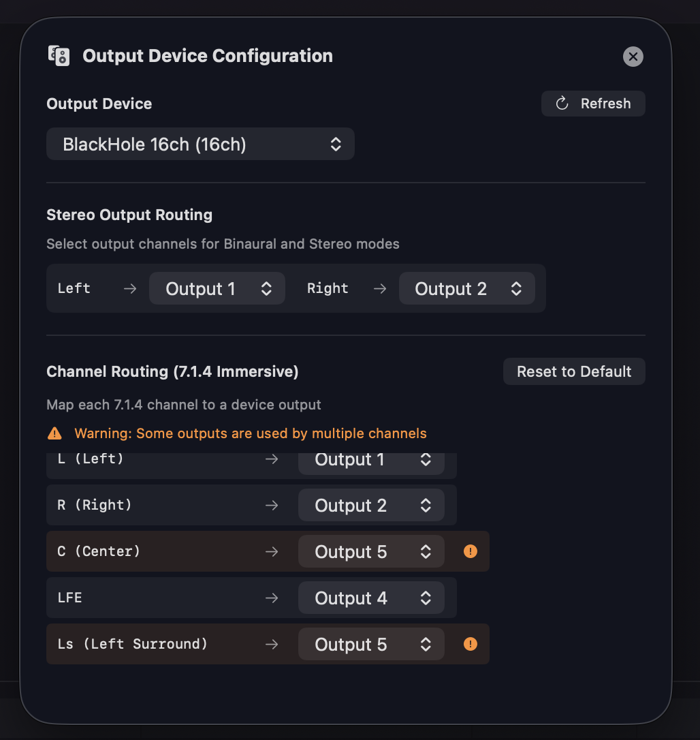Click the Refresh button
The height and width of the screenshot is (740, 700).
[x=593, y=104]
